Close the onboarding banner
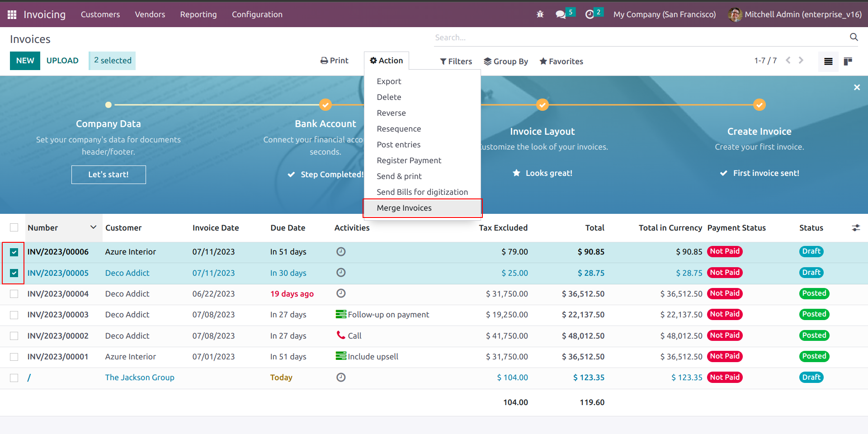 point(857,87)
